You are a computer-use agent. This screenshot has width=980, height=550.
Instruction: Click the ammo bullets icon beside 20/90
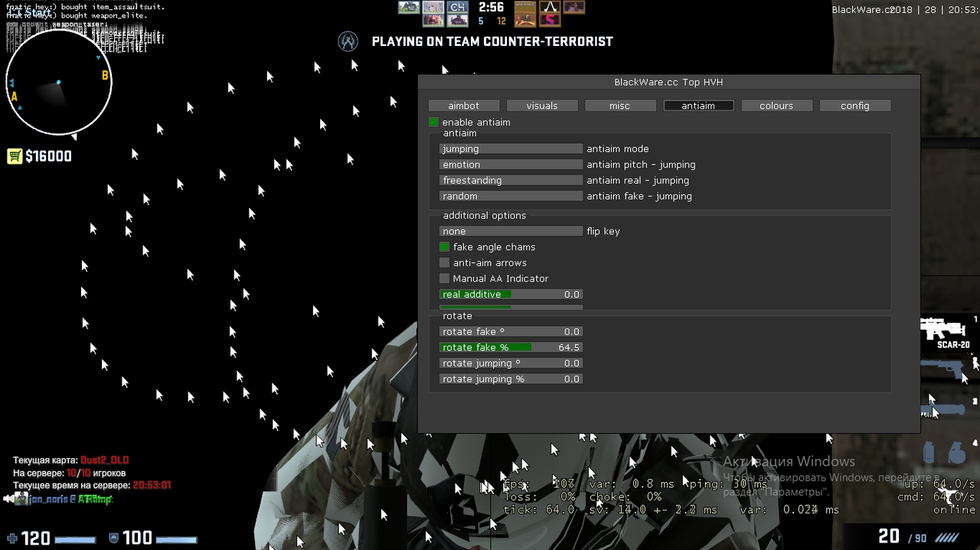pyautogui.click(x=946, y=538)
